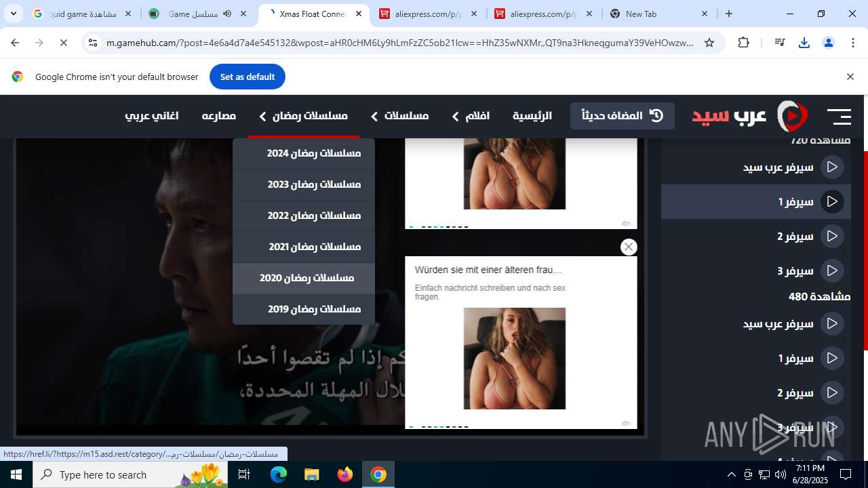
Task: Open the Chrome profile icon
Action: (828, 43)
